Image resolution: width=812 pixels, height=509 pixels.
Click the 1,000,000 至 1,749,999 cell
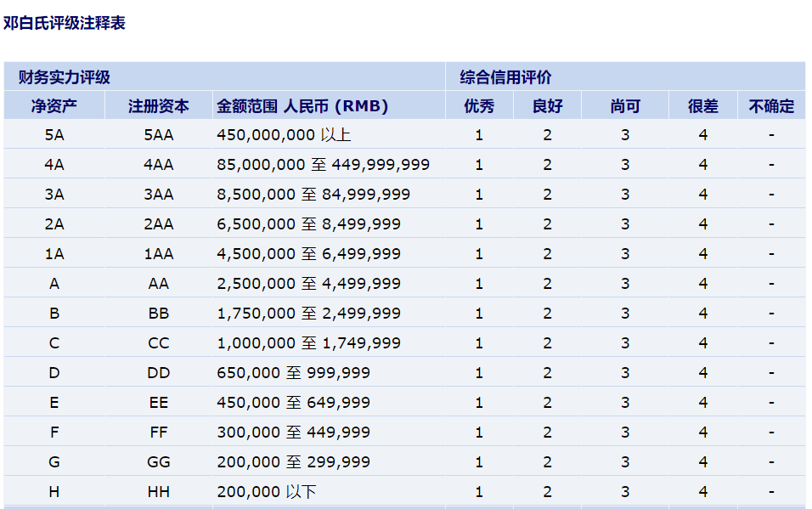coord(329,342)
